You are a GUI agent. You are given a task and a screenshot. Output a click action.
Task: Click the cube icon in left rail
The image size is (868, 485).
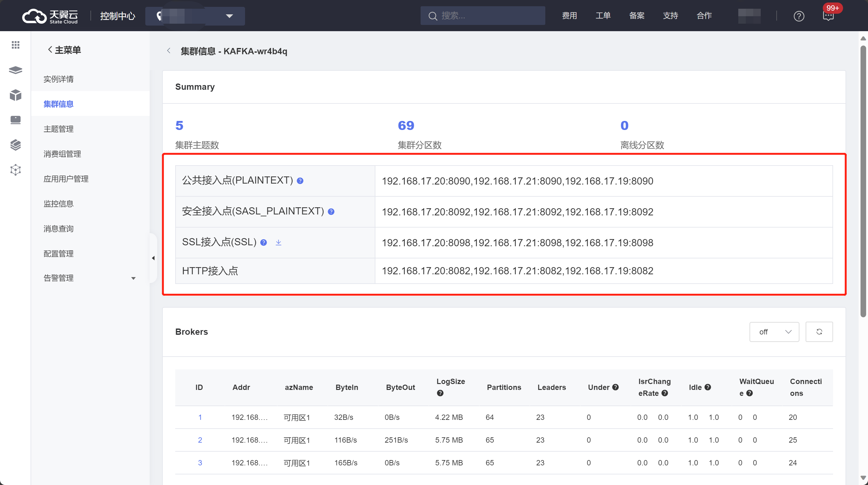click(16, 95)
